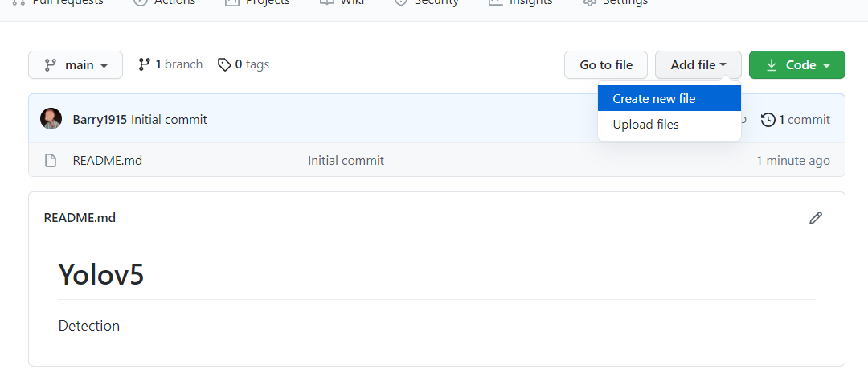
Task: Click the Yolov5 heading in README
Action: [x=101, y=275]
